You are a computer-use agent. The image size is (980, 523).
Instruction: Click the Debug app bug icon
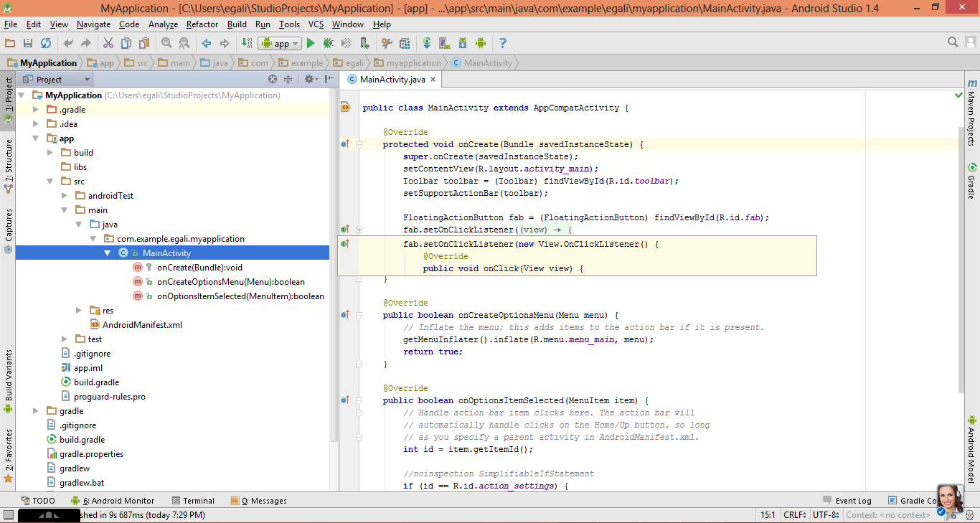coord(328,44)
